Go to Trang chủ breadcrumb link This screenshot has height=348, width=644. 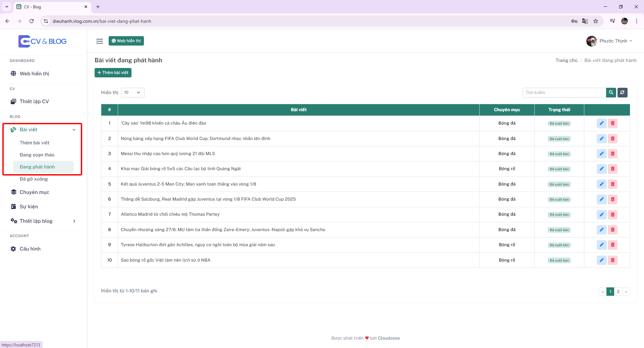566,60
